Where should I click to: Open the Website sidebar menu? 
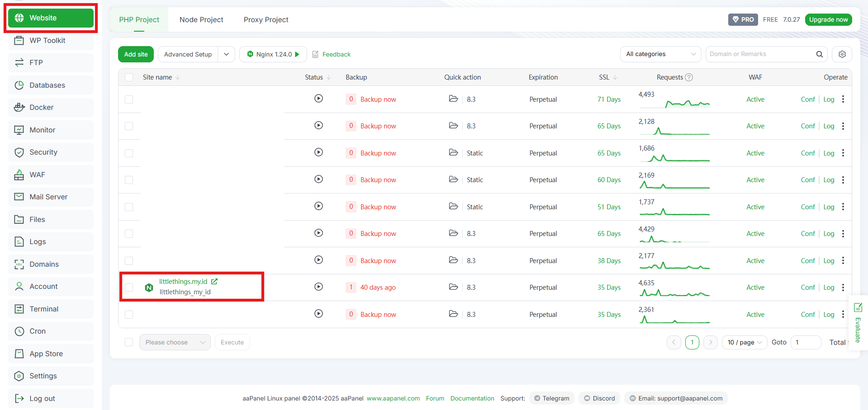coord(51,18)
